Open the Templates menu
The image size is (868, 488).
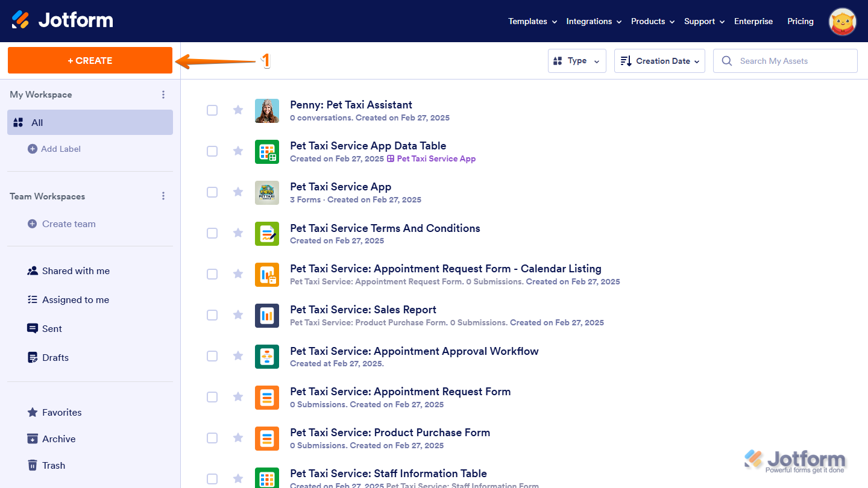[532, 21]
